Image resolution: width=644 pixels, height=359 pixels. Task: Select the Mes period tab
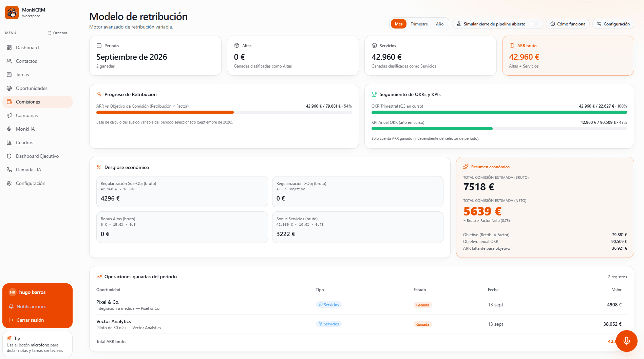(399, 24)
